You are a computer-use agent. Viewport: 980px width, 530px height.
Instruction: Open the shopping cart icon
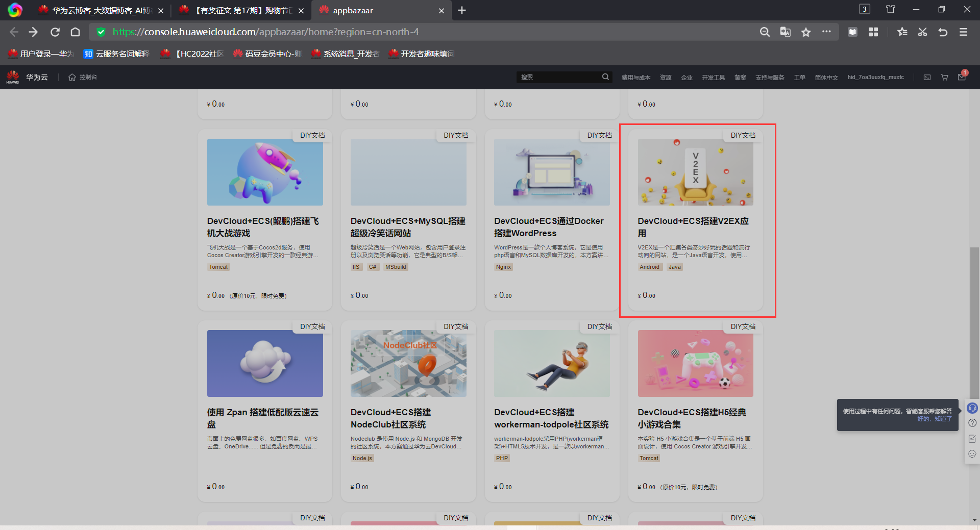click(944, 77)
